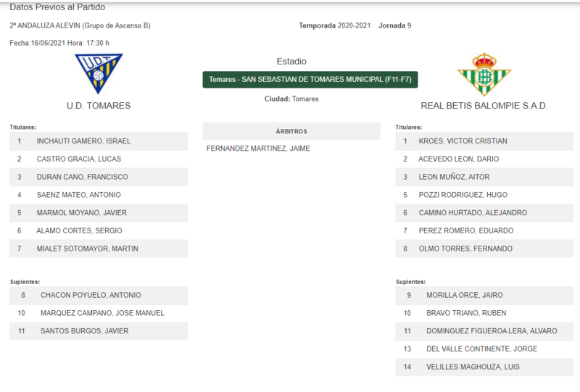
Task: Click the ÁRBITROS header
Action: pyautogui.click(x=291, y=131)
